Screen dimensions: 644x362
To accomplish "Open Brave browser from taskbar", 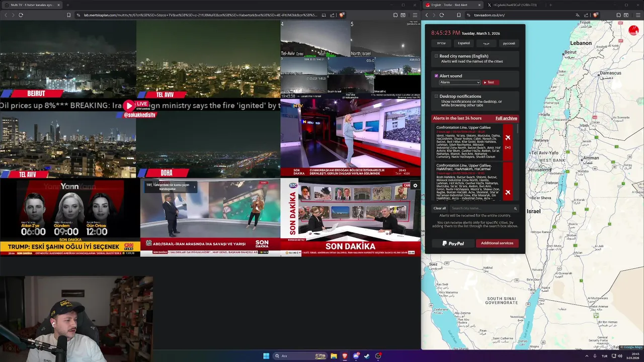I will click(x=345, y=356).
